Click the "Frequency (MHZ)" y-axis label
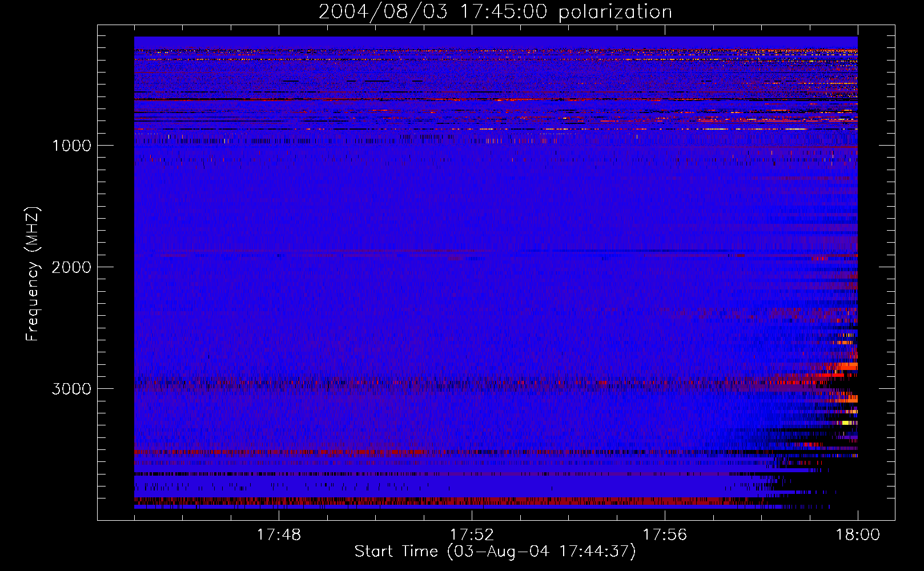This screenshot has height=571, width=924. [x=32, y=274]
